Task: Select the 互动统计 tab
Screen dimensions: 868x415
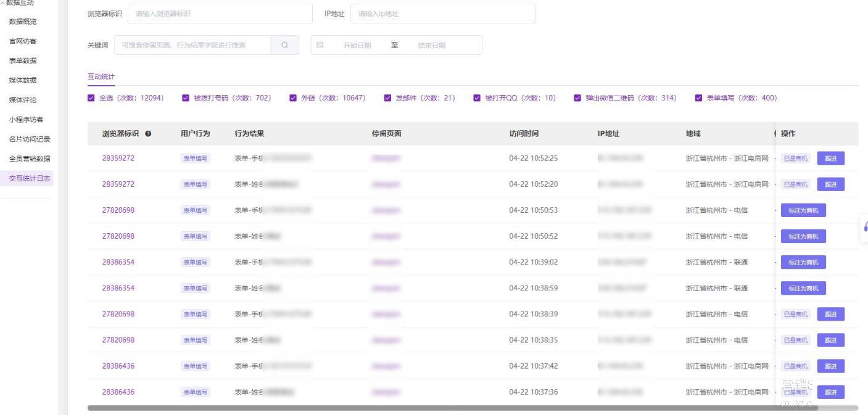Action: click(x=101, y=76)
